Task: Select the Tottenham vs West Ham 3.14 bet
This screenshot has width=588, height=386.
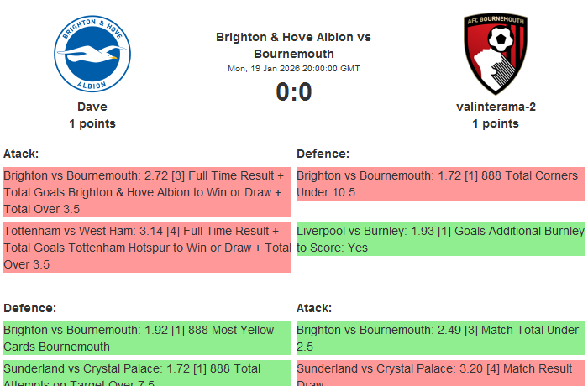Action: click(x=147, y=248)
